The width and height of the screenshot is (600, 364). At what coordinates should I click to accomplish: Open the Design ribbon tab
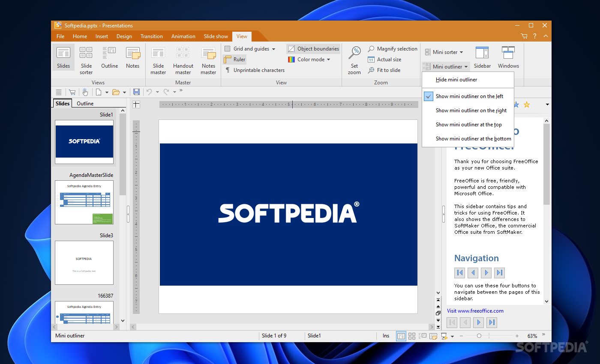point(124,36)
